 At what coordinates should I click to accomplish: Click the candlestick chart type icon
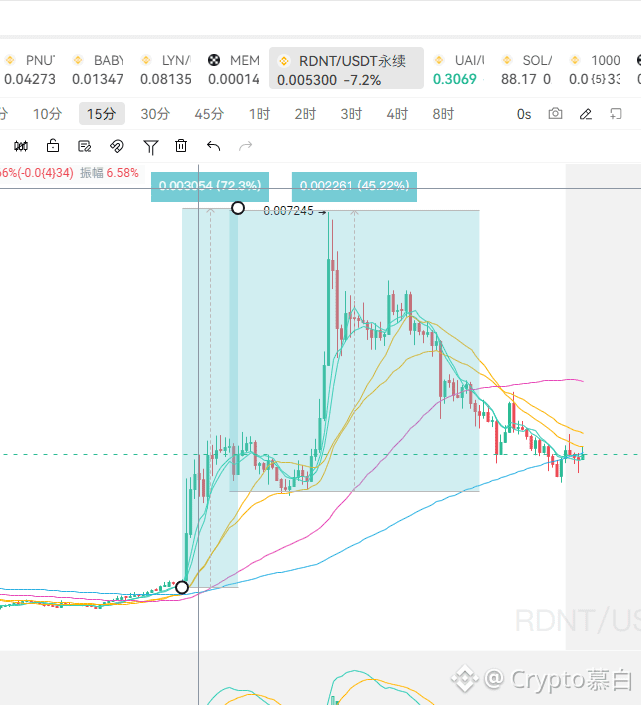click(x=21, y=146)
